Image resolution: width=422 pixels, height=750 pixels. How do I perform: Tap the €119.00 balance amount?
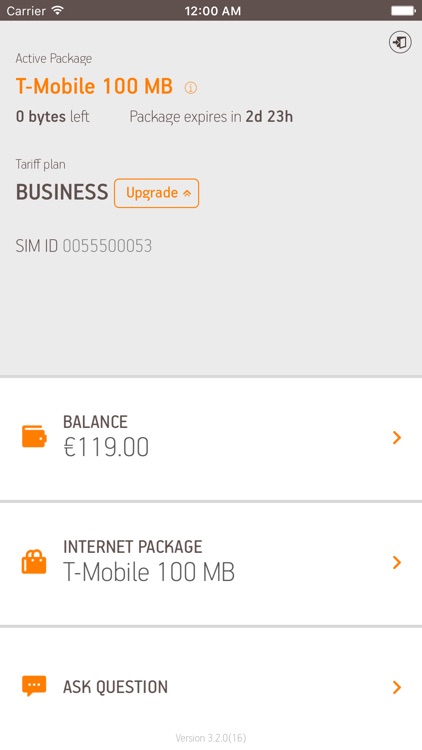click(x=106, y=448)
